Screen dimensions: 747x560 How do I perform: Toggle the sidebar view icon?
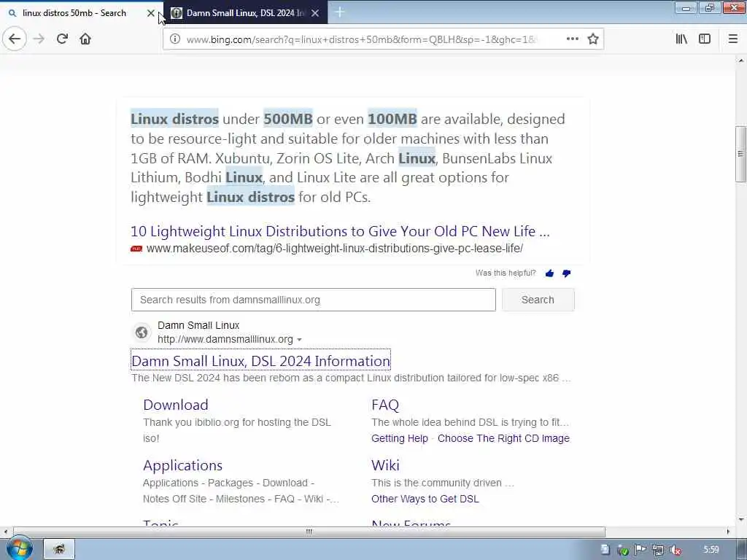[x=704, y=39]
